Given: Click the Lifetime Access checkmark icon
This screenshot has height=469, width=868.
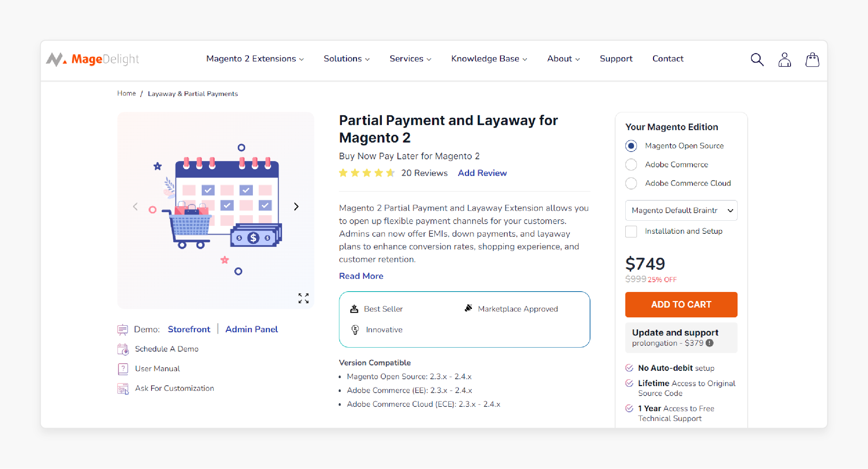Looking at the screenshot, I should pyautogui.click(x=629, y=383).
